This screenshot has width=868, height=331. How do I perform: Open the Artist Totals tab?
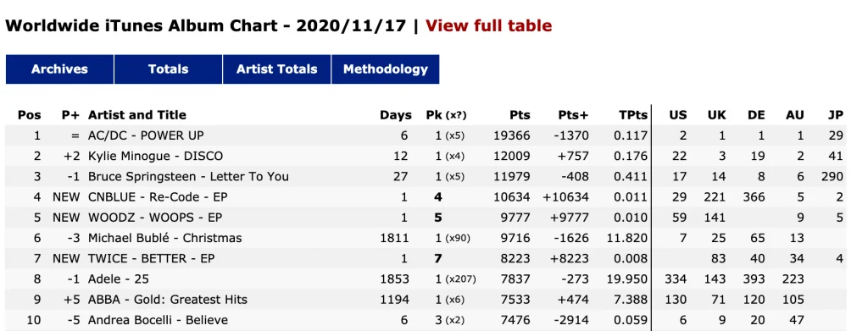coord(277,69)
